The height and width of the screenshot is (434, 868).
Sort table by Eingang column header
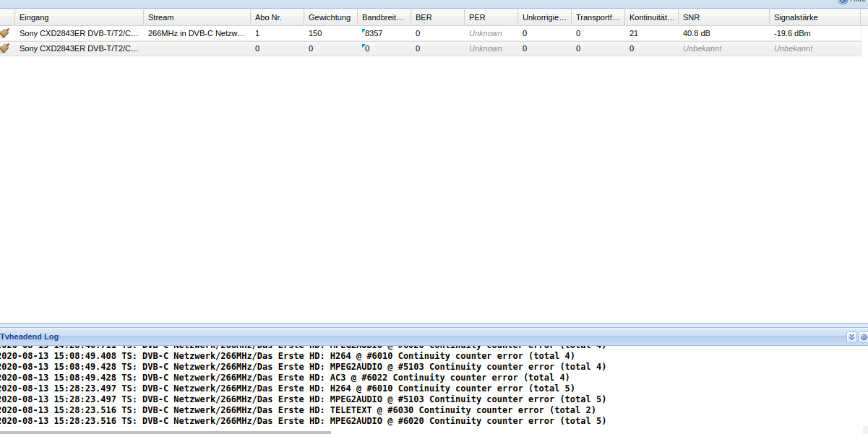point(79,17)
